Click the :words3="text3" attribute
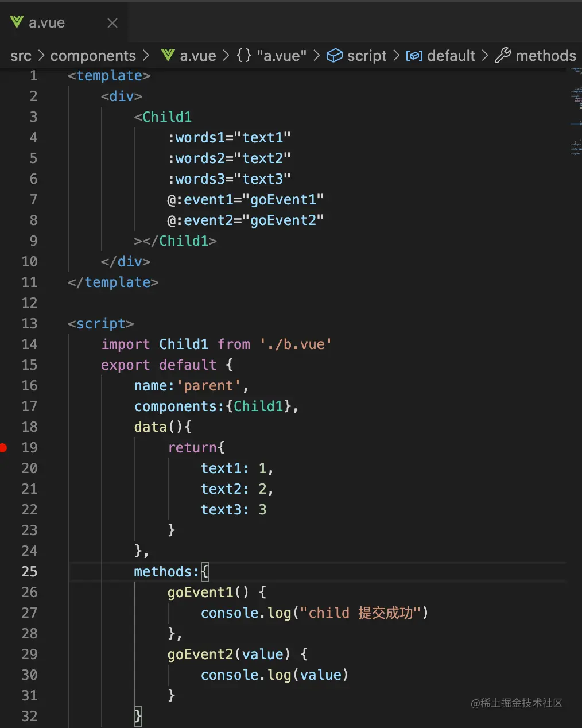This screenshot has width=582, height=728. click(230, 179)
